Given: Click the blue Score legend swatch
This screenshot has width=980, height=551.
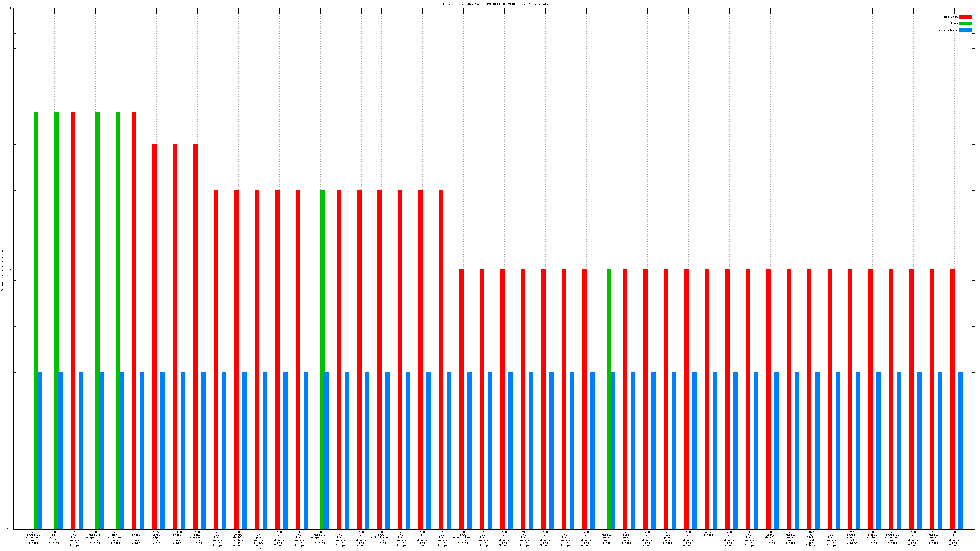Looking at the screenshot, I should (x=965, y=30).
